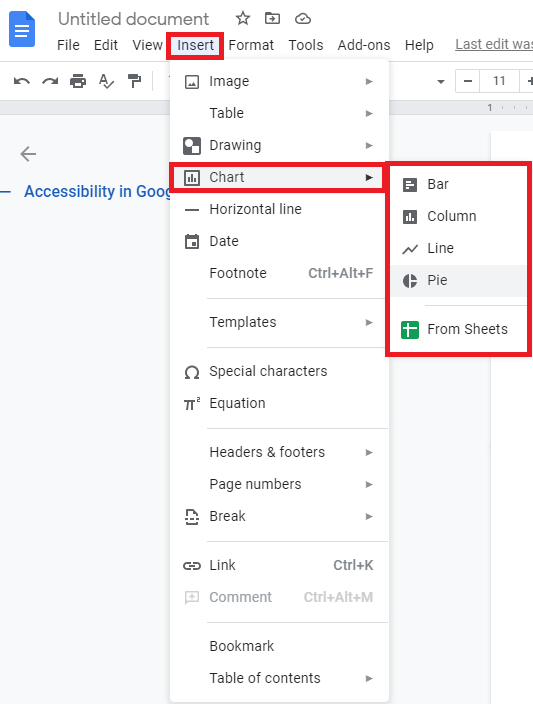This screenshot has width=533, height=704.
Task: Open the View menu
Action: pos(147,45)
